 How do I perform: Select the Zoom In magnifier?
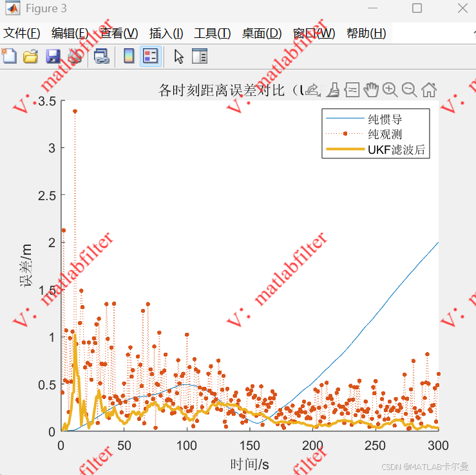tap(390, 90)
